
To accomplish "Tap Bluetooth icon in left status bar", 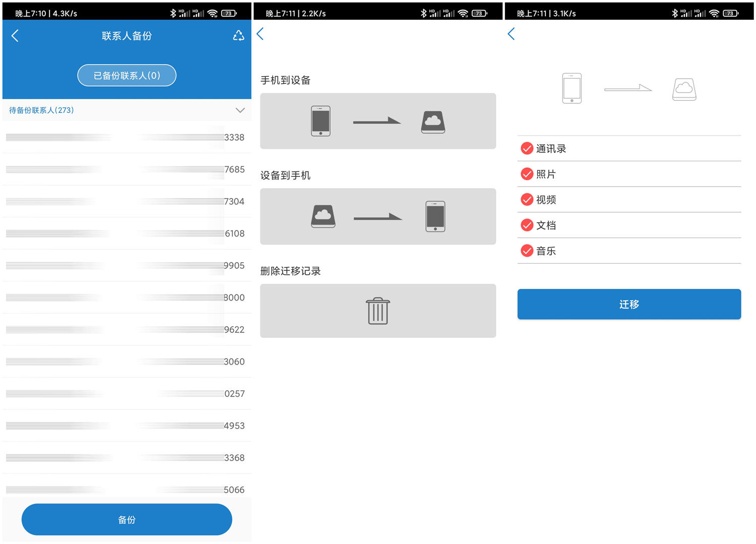I will click(x=173, y=13).
